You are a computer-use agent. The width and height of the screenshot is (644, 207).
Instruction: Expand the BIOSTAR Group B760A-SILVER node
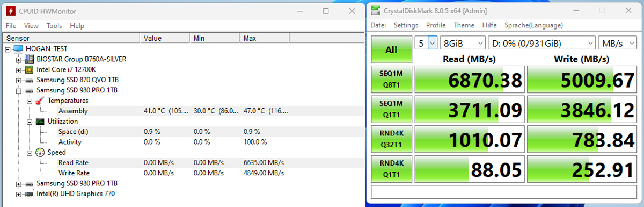point(19,59)
